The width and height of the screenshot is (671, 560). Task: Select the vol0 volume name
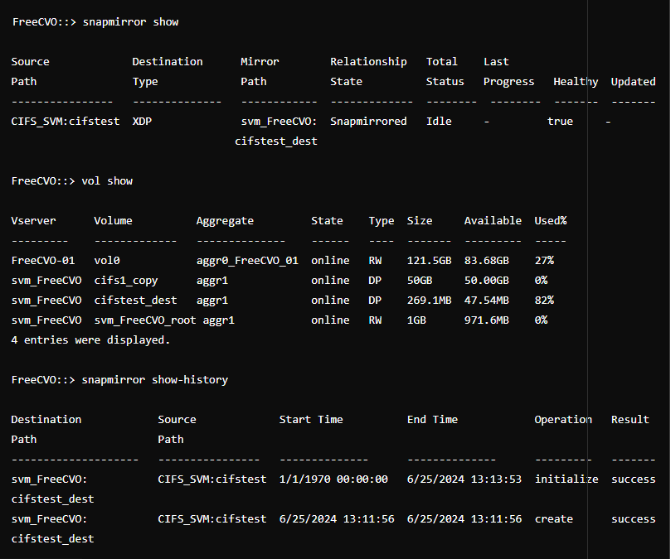coord(107,261)
